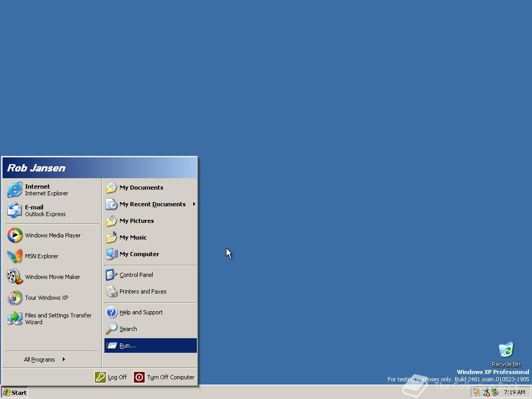
Task: Open Control Panel
Action: (150, 275)
